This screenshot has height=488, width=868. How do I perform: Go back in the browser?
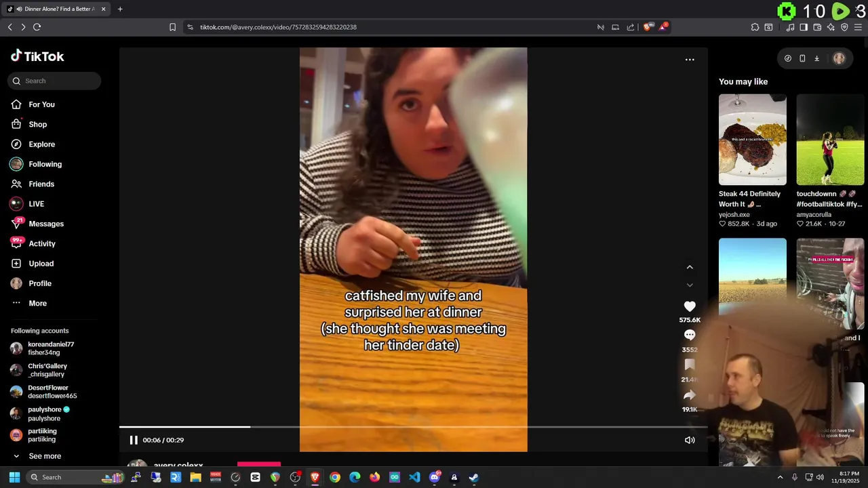point(9,27)
